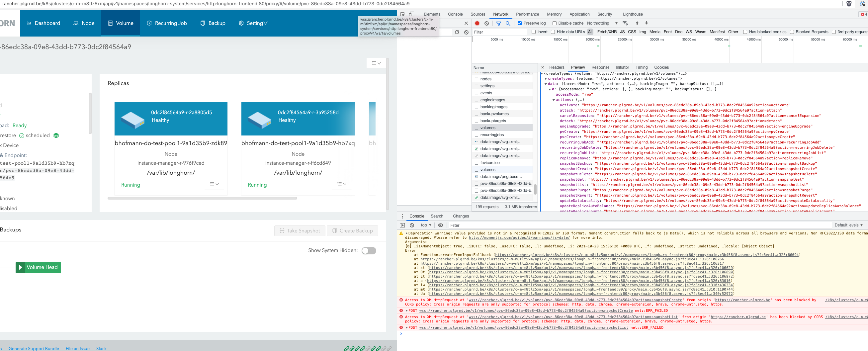Open the network request search icon
Screen dimensions: 868x351
508,23
